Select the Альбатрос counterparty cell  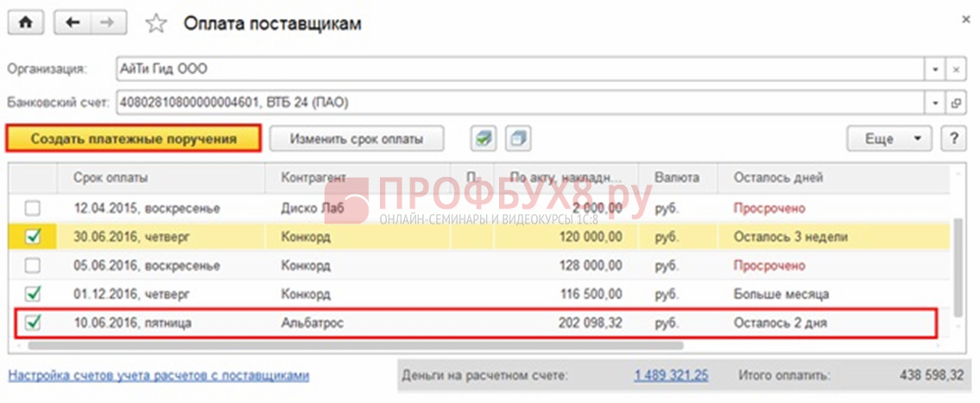[357, 323]
